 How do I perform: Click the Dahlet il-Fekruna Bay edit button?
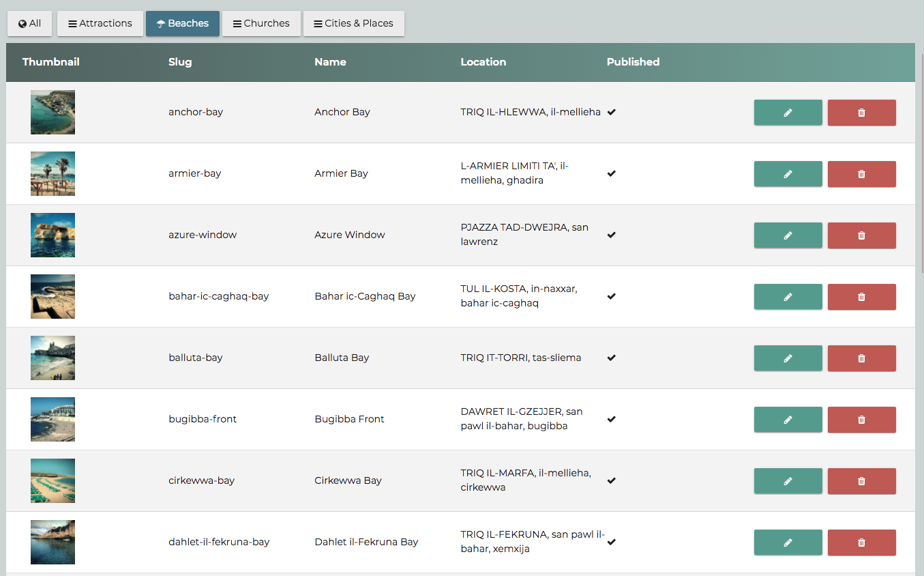pos(788,543)
